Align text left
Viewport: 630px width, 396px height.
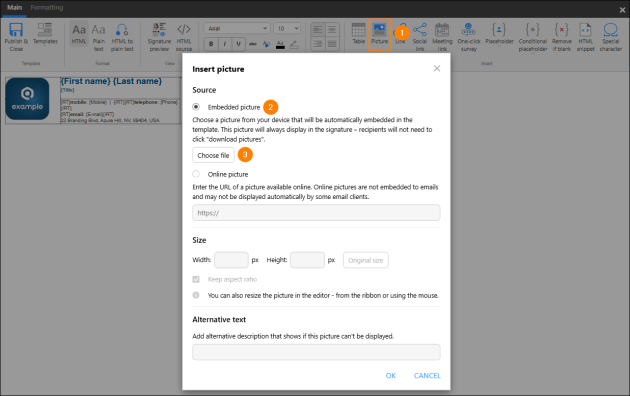[318, 30]
